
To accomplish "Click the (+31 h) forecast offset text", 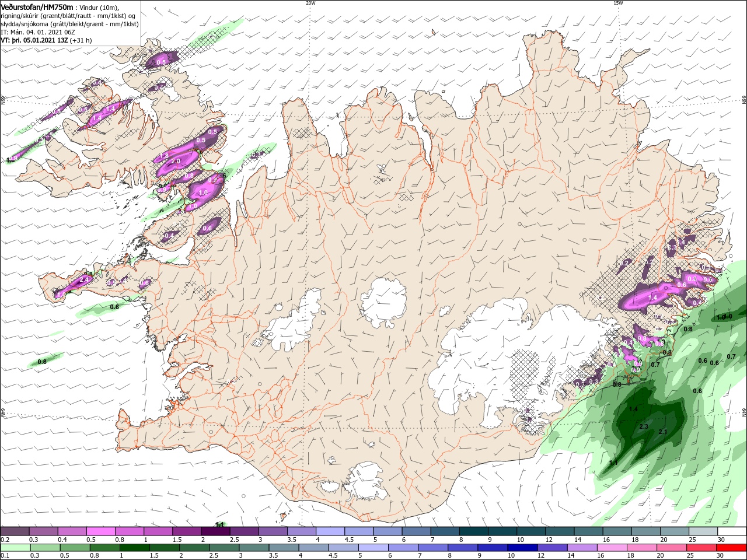I will [x=81, y=41].
